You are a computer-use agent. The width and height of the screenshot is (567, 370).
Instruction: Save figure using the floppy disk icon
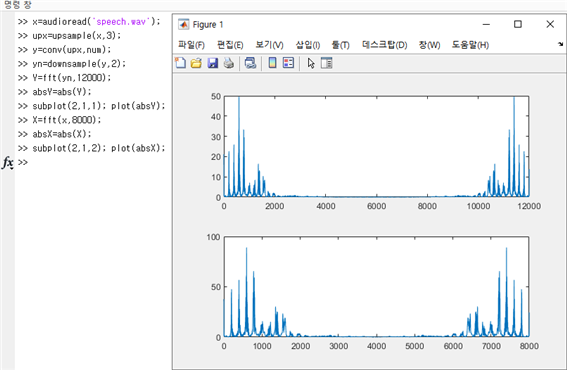click(x=213, y=63)
